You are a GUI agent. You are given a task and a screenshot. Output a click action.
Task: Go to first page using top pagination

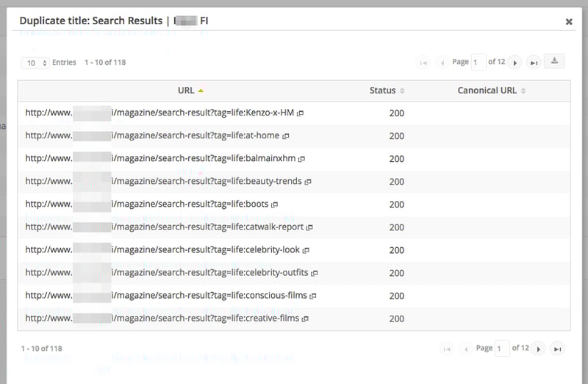point(423,63)
